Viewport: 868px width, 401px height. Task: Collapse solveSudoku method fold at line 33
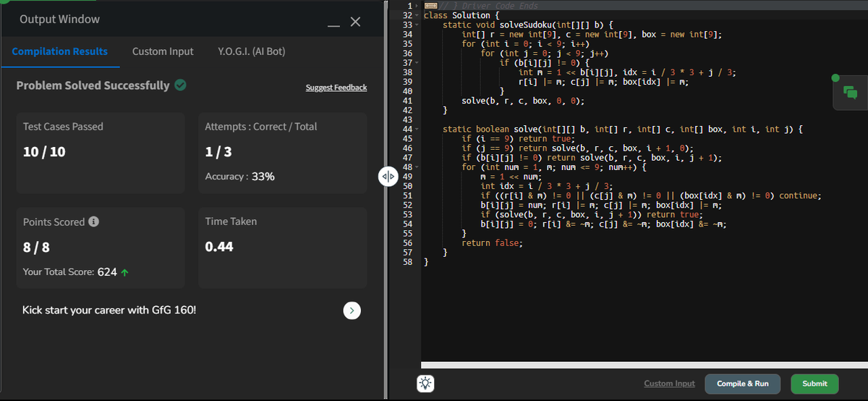click(418, 25)
